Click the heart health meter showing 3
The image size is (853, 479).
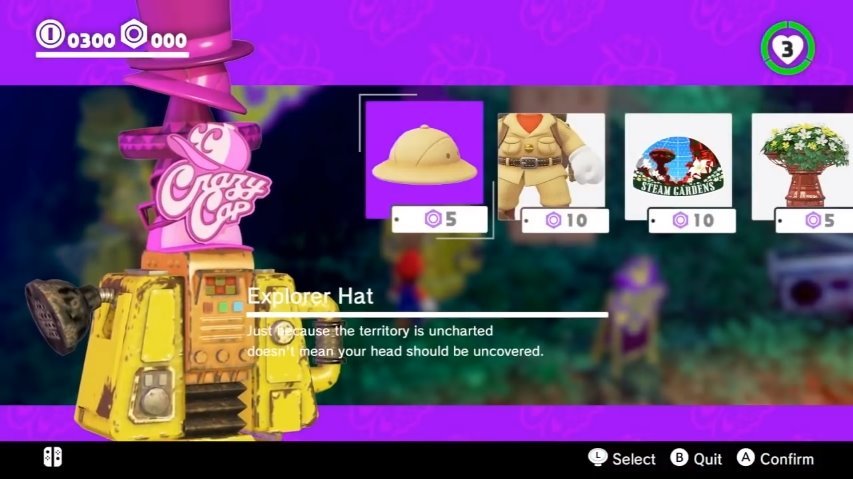click(x=787, y=48)
